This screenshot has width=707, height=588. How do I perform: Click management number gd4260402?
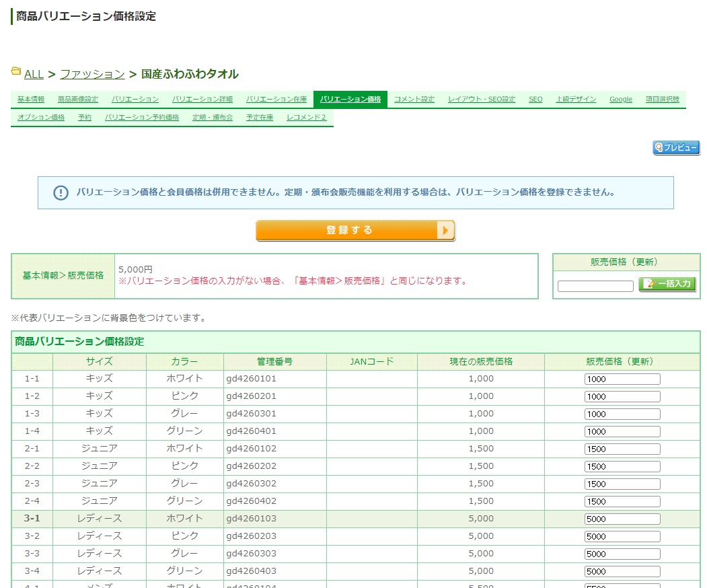point(251,501)
